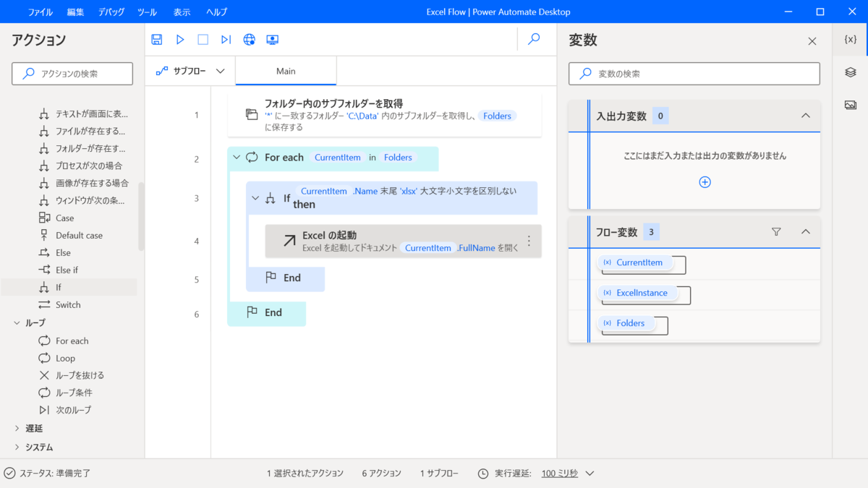Click the 1 サブフロー status text
This screenshot has height=488, width=868.
click(439, 474)
